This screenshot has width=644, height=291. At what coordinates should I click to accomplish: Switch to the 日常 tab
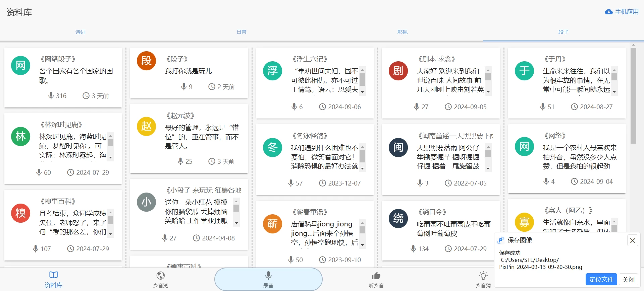pyautogui.click(x=241, y=32)
